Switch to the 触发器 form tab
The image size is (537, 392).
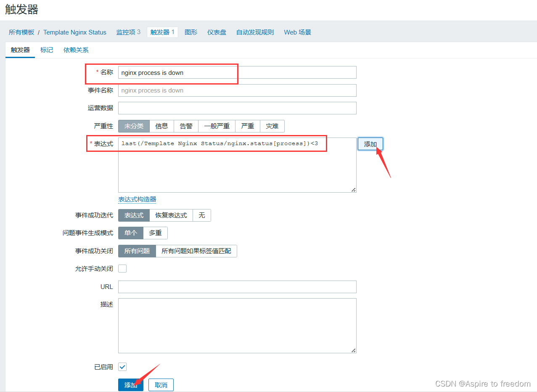point(20,50)
